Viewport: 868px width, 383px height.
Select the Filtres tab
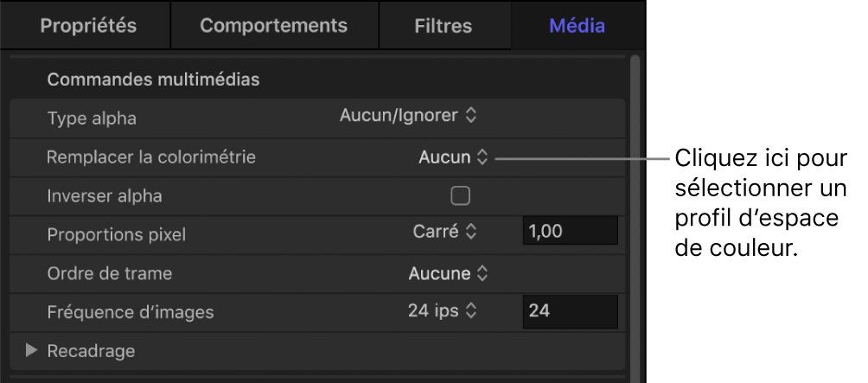coord(443,25)
